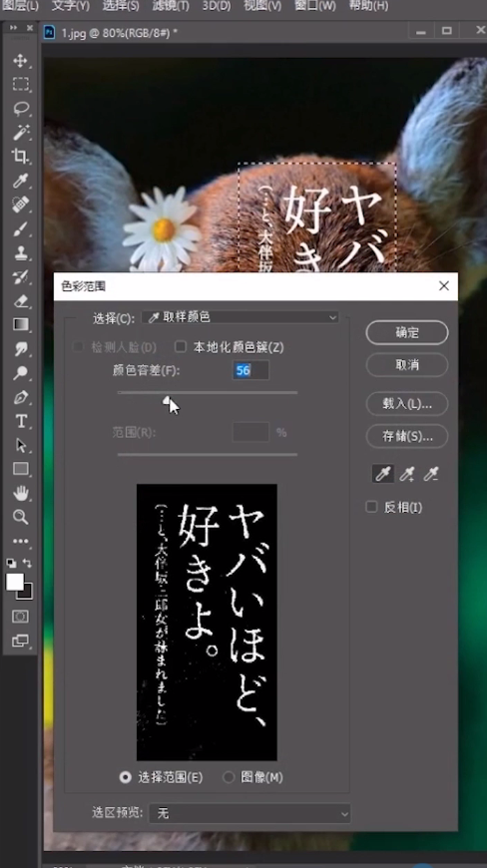Close the tools panel with X
The width and height of the screenshot is (487, 868).
tap(29, 28)
